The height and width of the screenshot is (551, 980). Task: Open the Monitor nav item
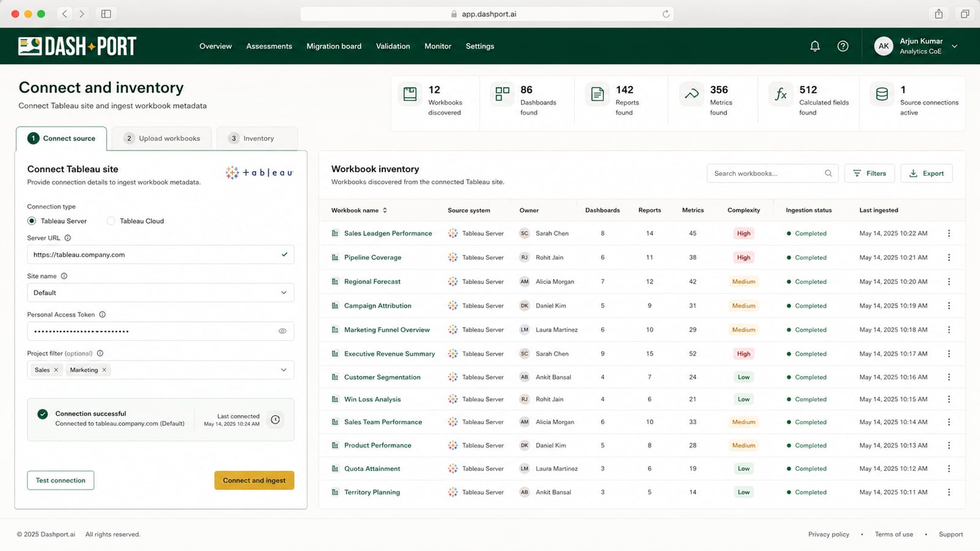[x=438, y=46]
